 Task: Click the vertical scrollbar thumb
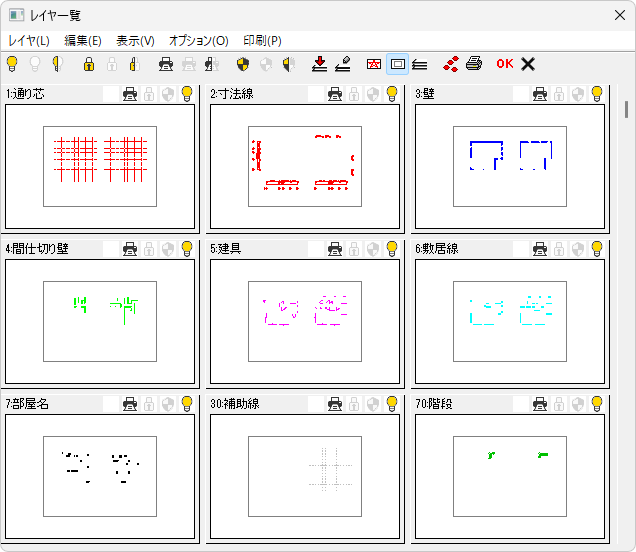(627, 110)
